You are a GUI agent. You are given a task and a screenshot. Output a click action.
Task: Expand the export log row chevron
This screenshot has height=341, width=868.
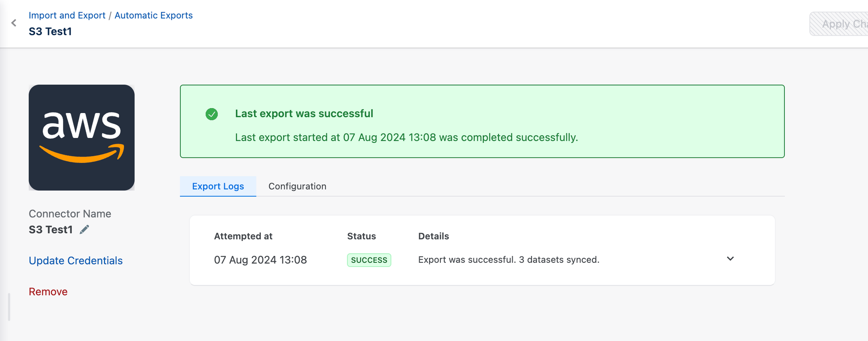click(x=730, y=259)
